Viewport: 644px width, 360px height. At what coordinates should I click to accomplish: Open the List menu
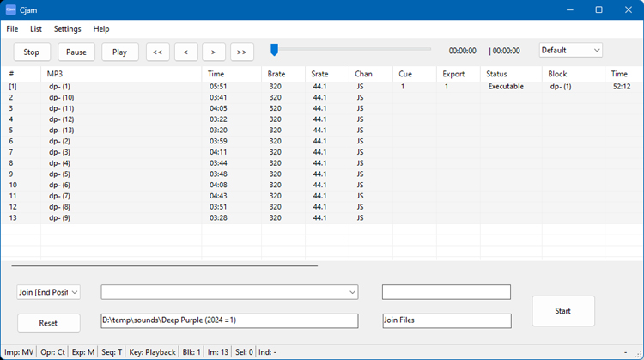tap(36, 28)
